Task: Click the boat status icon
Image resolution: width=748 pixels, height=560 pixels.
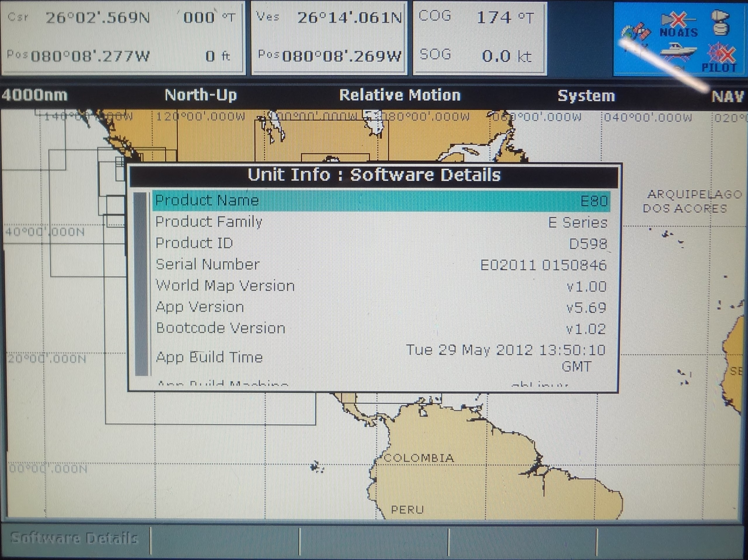Action: pyautogui.click(x=678, y=52)
